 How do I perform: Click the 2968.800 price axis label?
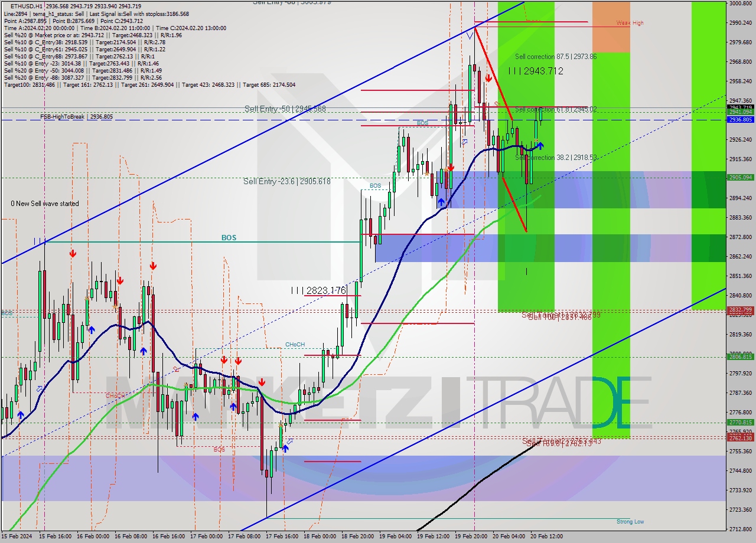pyautogui.click(x=740, y=61)
